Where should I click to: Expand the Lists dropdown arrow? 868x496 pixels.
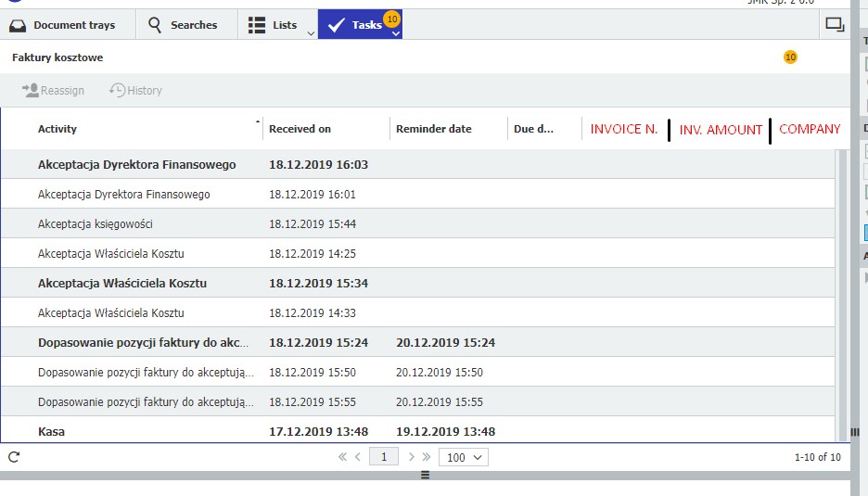point(310,33)
